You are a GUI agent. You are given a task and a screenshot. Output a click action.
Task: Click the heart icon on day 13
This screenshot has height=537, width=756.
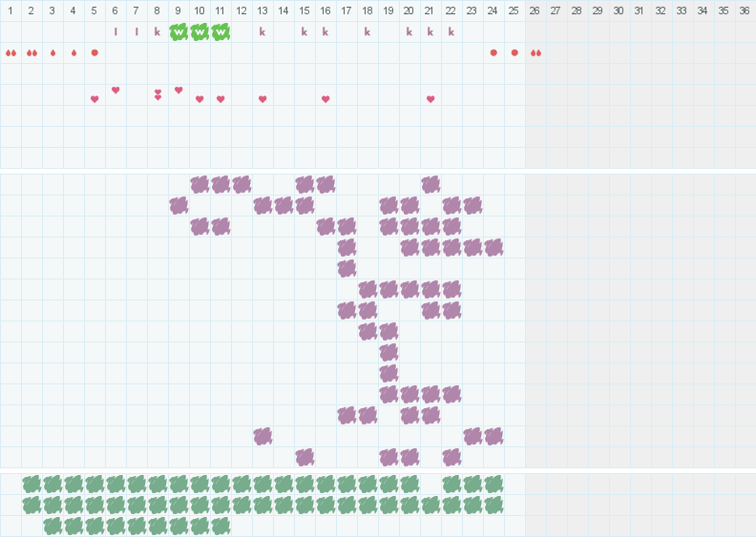262,99
